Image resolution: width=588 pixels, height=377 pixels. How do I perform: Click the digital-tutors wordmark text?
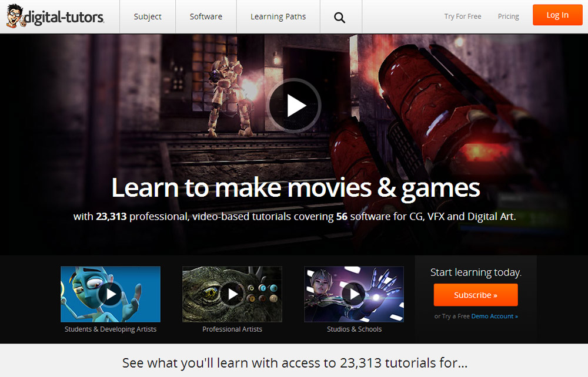click(x=65, y=18)
